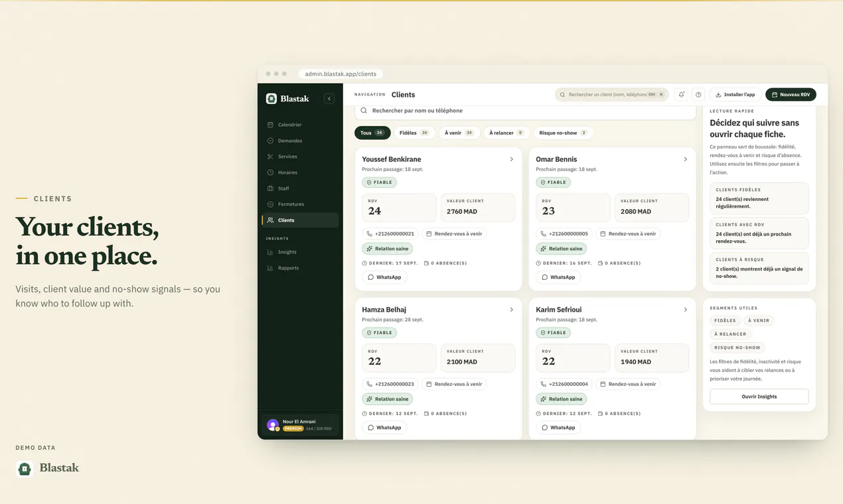Select the Fidèles filter tab
843x504 pixels.
[x=414, y=133]
